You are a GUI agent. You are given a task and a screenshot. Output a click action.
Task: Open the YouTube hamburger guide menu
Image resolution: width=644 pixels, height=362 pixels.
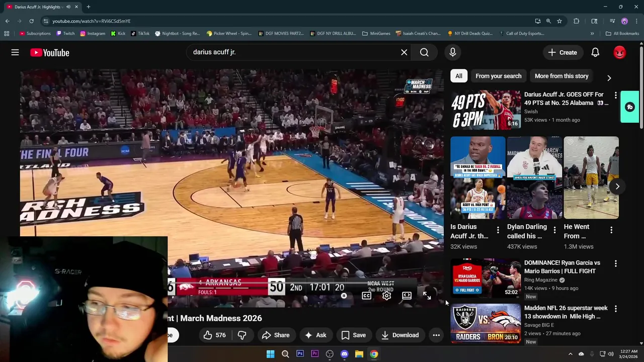tap(15, 52)
